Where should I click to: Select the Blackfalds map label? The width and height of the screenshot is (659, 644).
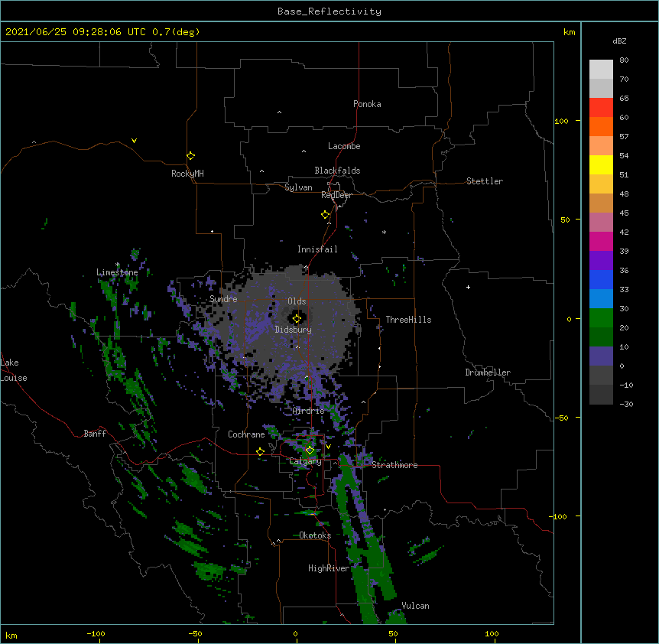[337, 171]
